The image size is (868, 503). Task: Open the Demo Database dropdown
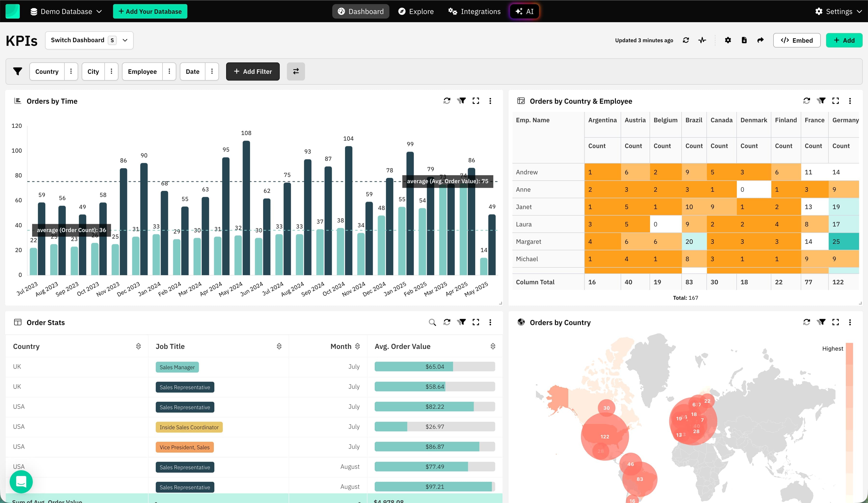[x=66, y=11]
